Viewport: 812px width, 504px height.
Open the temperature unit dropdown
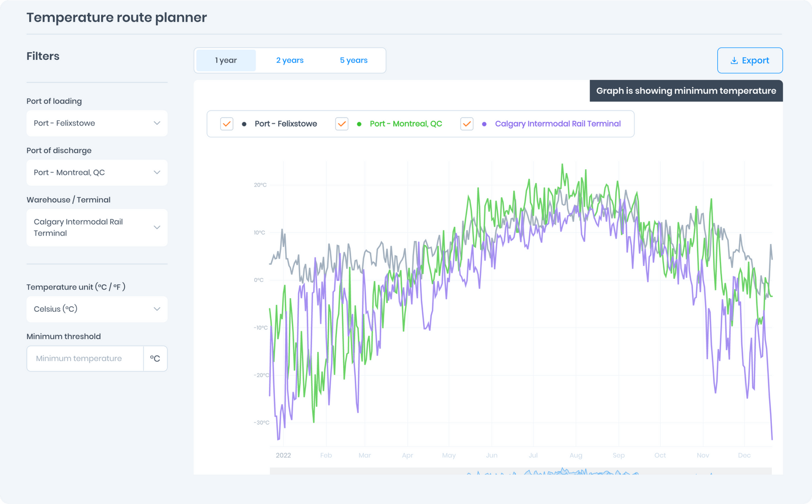click(96, 309)
